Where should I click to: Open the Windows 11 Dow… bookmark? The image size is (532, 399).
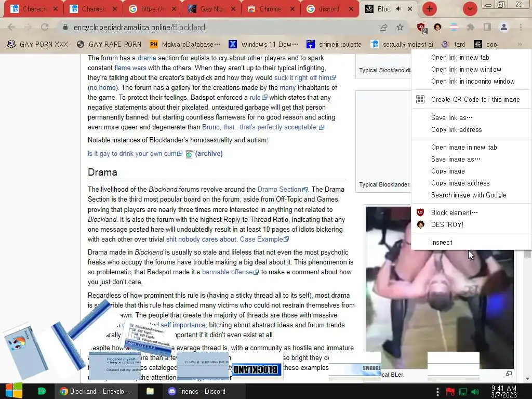coord(263,44)
